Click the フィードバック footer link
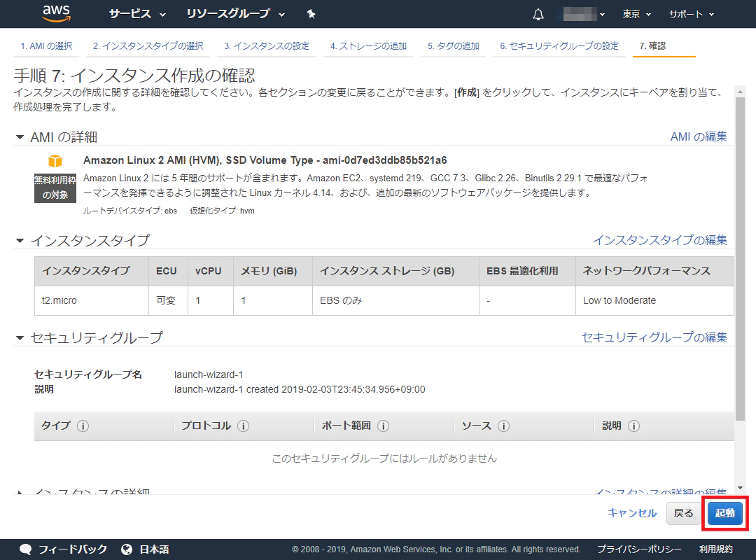The width and height of the screenshot is (756, 560). [x=73, y=549]
